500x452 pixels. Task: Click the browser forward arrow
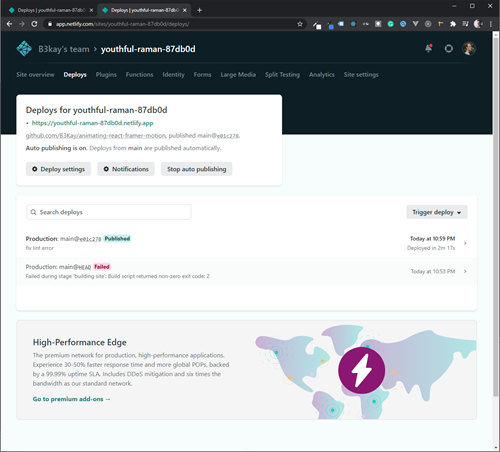click(x=22, y=24)
